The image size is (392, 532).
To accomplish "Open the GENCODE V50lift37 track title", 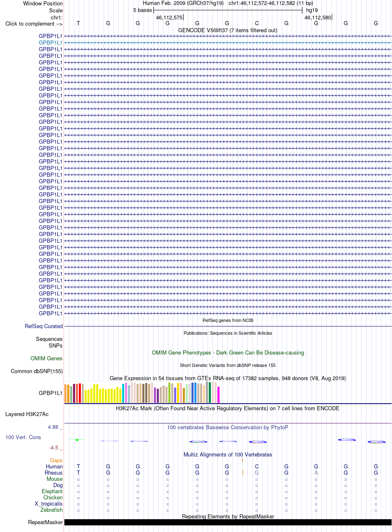I will 228,30.
